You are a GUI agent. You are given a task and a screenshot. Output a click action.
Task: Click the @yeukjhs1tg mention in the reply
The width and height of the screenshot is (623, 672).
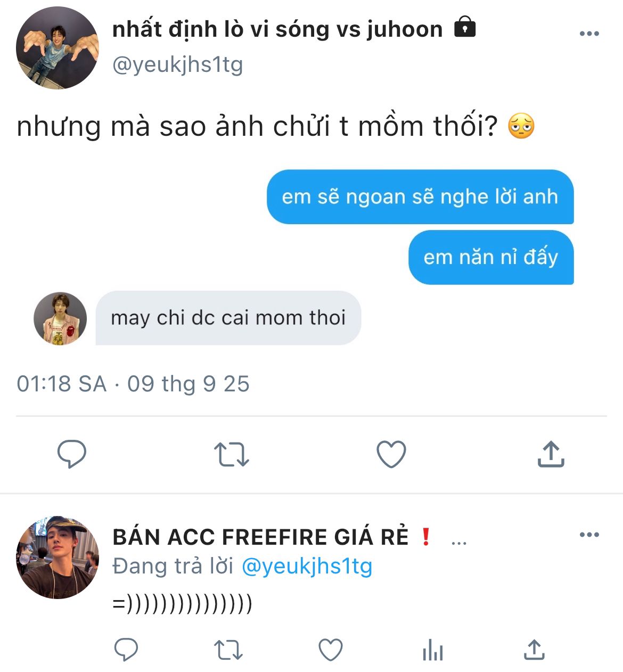point(307,566)
